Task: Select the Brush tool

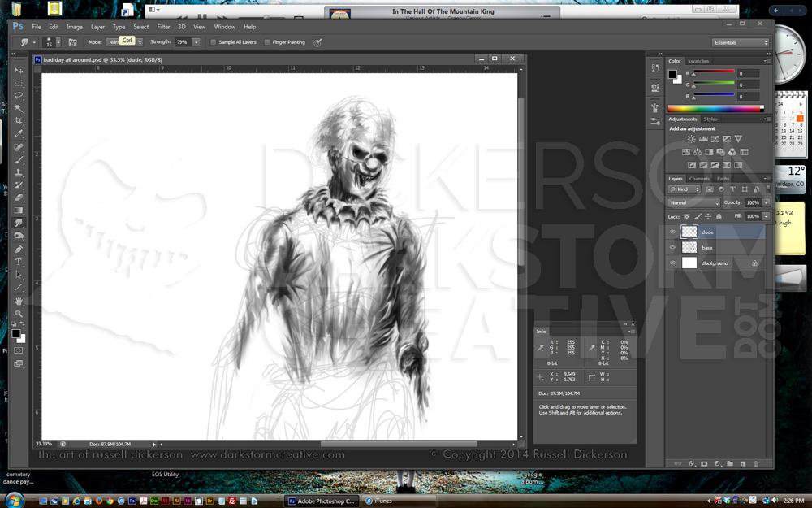Action: click(x=19, y=160)
